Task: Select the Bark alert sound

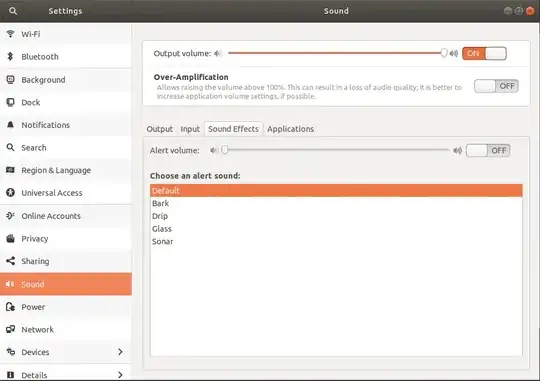Action: click(336, 203)
